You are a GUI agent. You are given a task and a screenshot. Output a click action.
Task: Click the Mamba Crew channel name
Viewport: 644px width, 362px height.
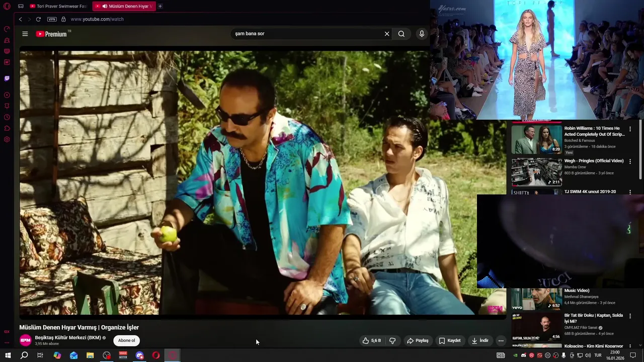575,167
